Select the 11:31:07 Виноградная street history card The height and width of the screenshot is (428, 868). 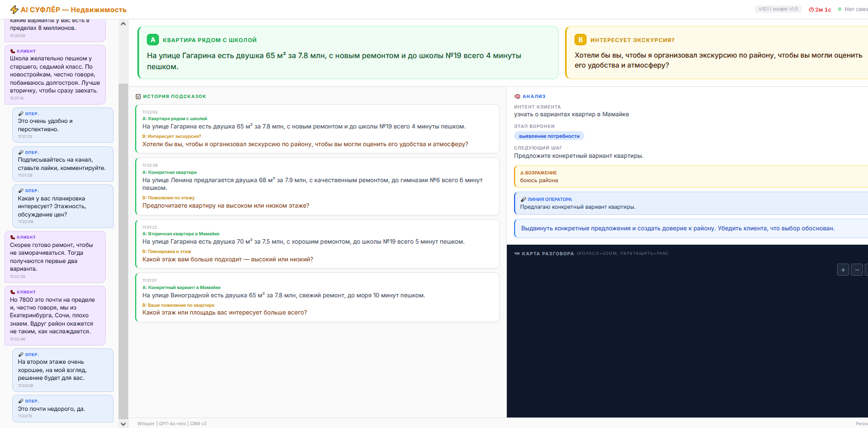click(317, 297)
